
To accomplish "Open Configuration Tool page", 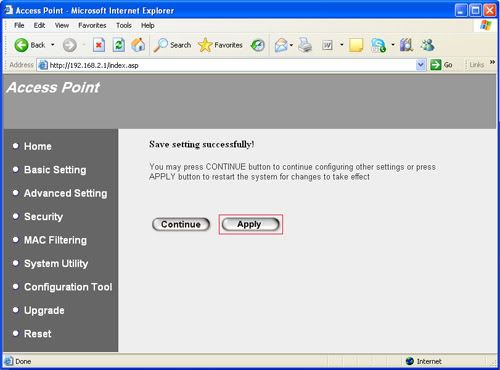I will tap(68, 287).
